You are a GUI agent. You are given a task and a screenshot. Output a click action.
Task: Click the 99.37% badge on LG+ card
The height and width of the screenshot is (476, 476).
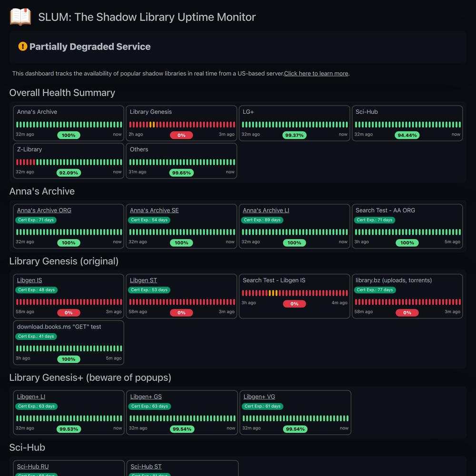[294, 135]
